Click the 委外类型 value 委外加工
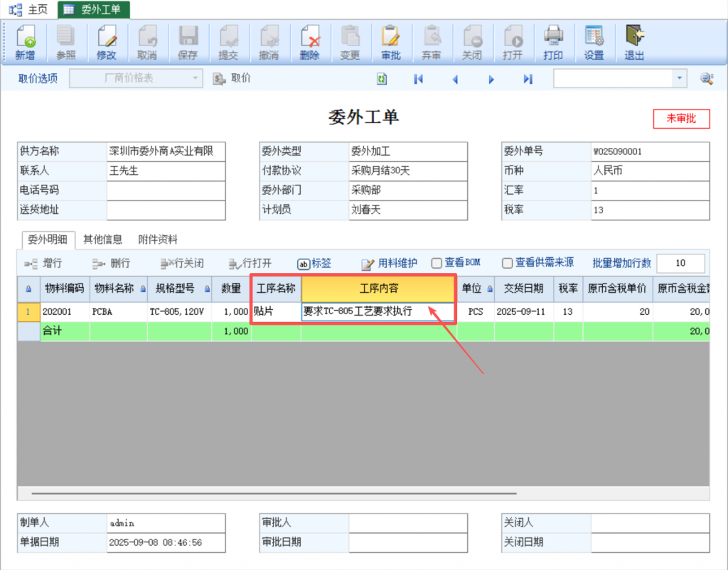 [407, 151]
